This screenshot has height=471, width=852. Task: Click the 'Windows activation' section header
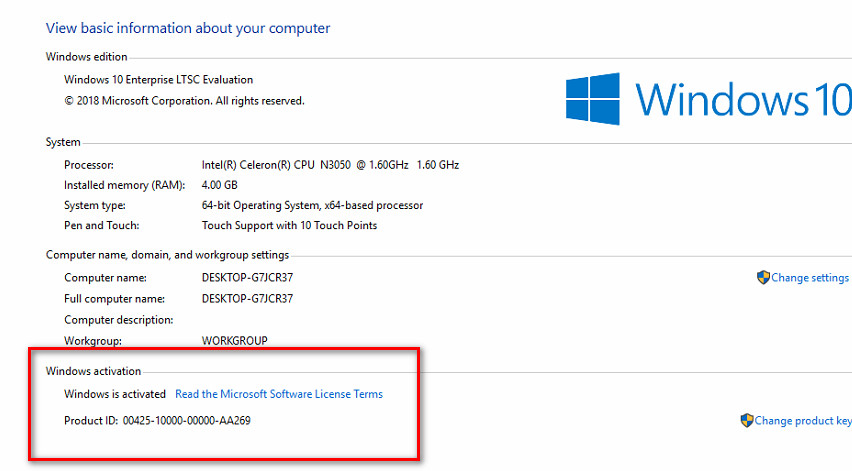(93, 371)
